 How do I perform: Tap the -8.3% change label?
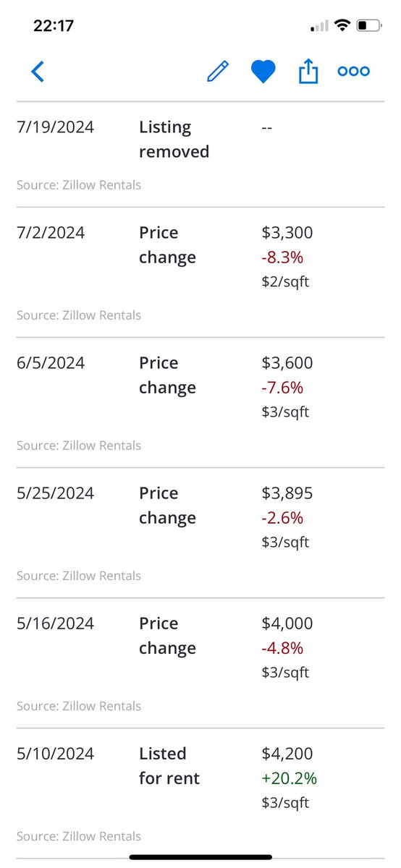pos(282,258)
